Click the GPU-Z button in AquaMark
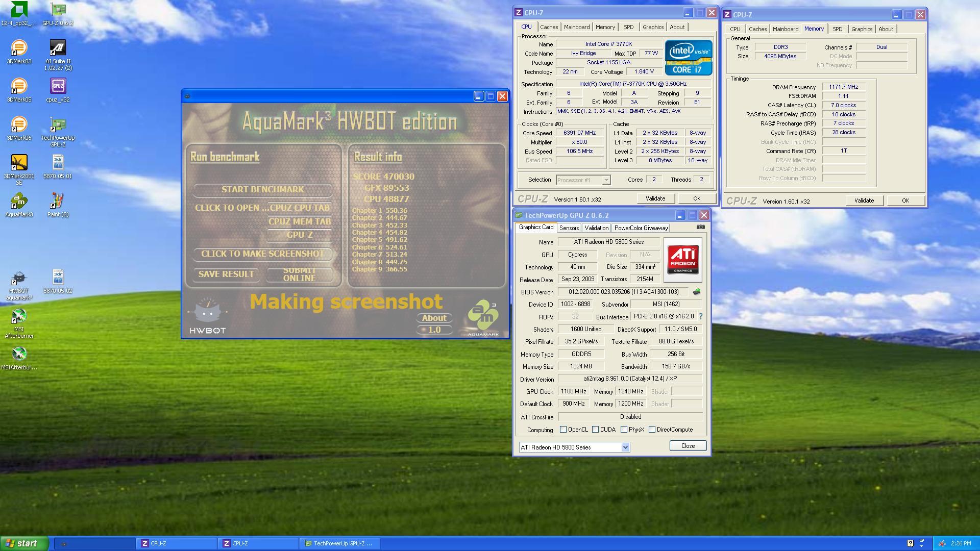Screen dimensions: 980x551 coord(300,235)
